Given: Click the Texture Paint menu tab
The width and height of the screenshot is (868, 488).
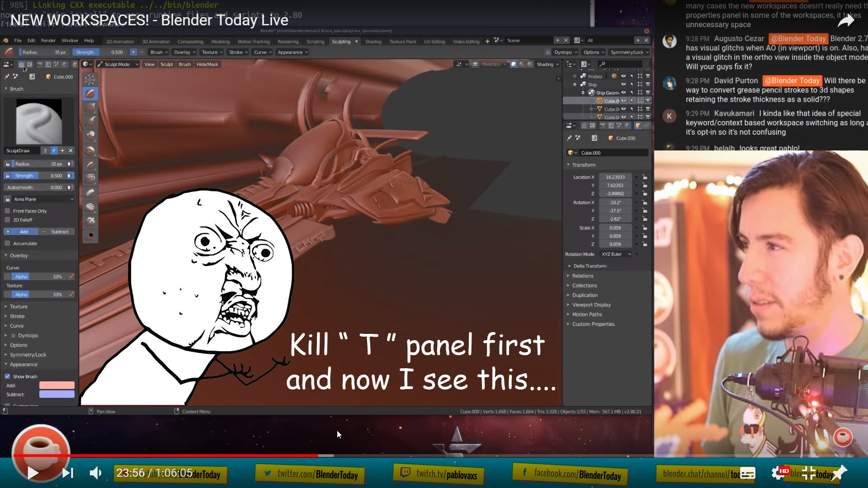Looking at the screenshot, I should tap(403, 41).
